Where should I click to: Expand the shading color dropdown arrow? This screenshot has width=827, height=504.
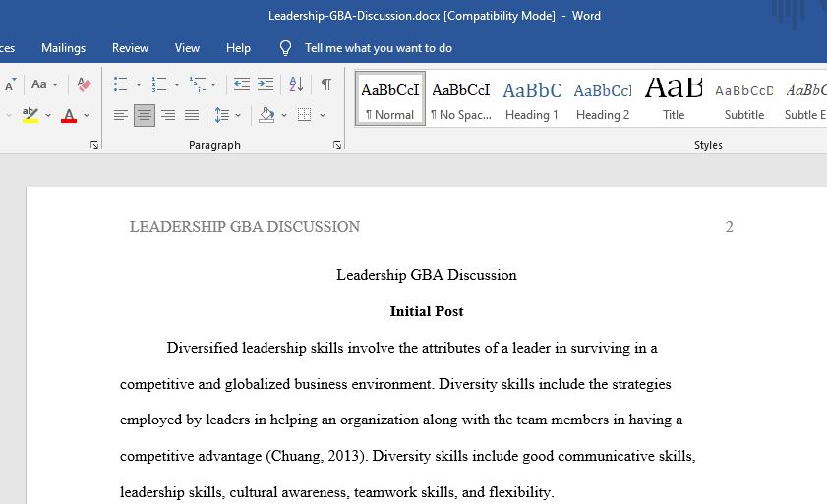coord(284,115)
